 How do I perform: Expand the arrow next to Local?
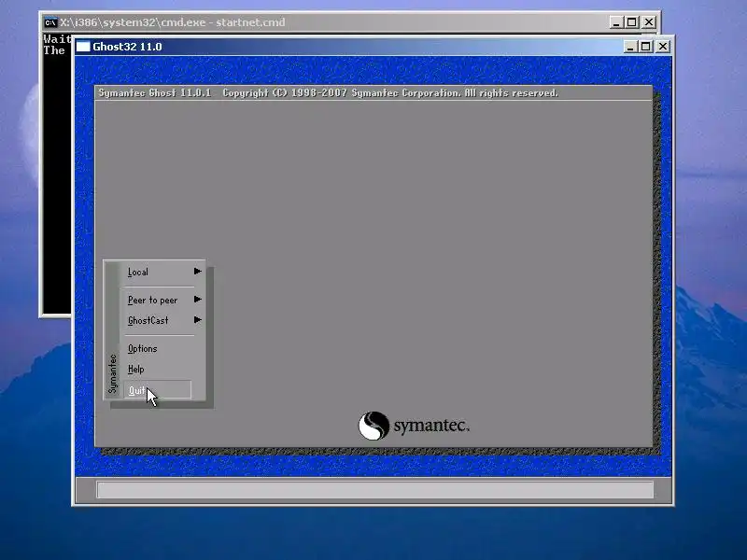coord(198,272)
